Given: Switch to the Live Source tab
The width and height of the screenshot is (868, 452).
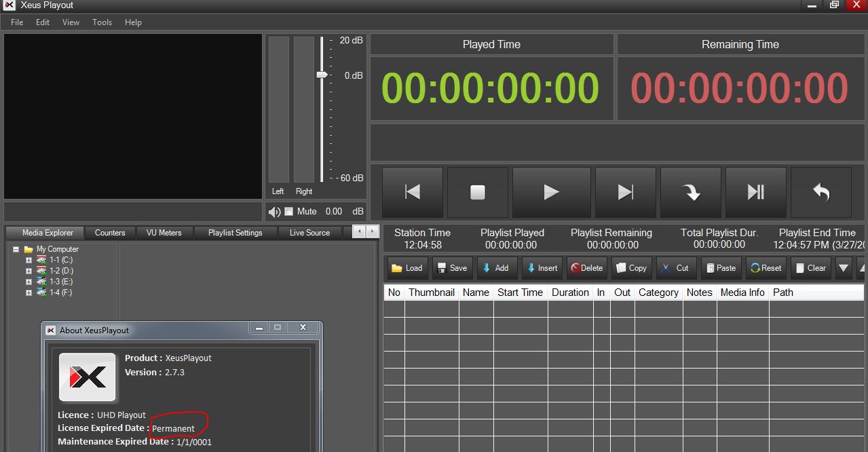Looking at the screenshot, I should (x=309, y=233).
